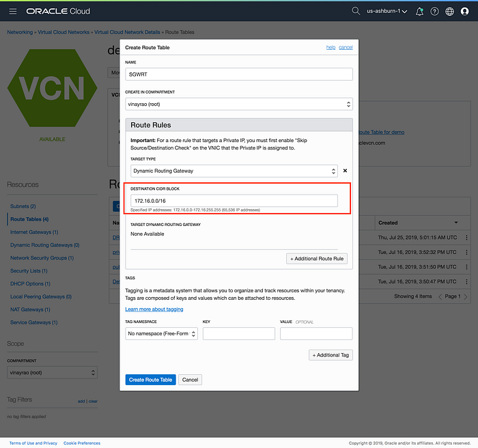This screenshot has width=478, height=448.
Task: Open actions menu for 5:01:15 AM row
Action: tap(466, 238)
